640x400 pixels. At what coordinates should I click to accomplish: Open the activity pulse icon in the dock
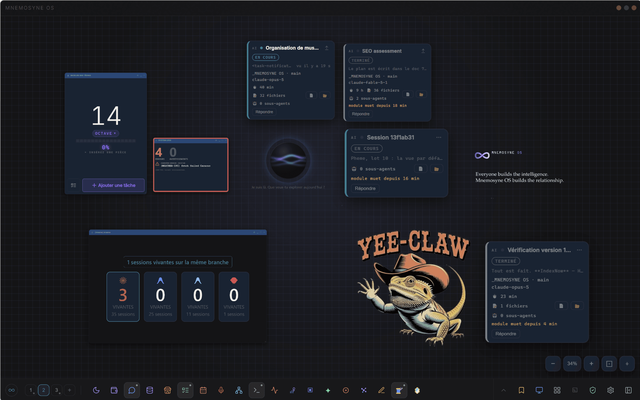(274, 390)
